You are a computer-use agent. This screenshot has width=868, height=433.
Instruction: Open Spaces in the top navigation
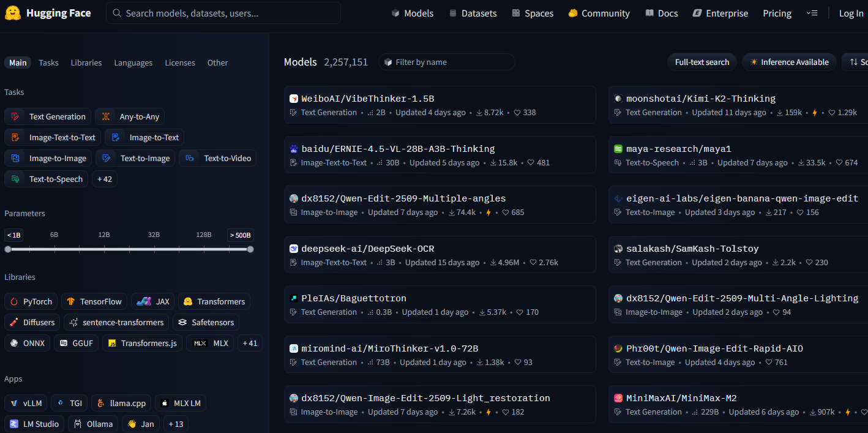click(x=533, y=13)
